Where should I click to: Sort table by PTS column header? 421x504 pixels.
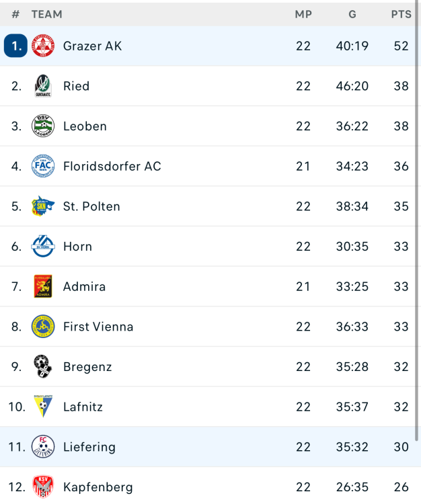point(401,14)
